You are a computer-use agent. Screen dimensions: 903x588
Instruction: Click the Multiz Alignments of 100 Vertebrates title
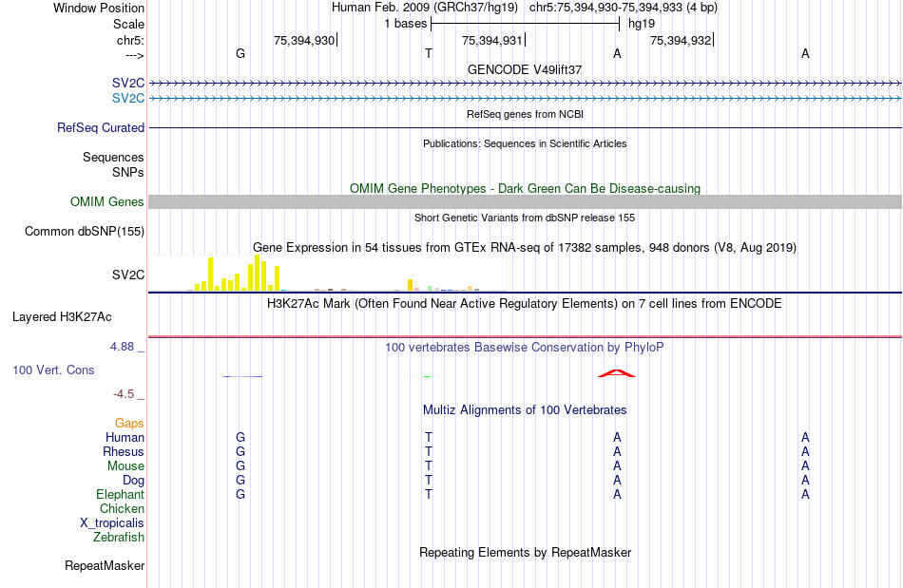coord(525,410)
